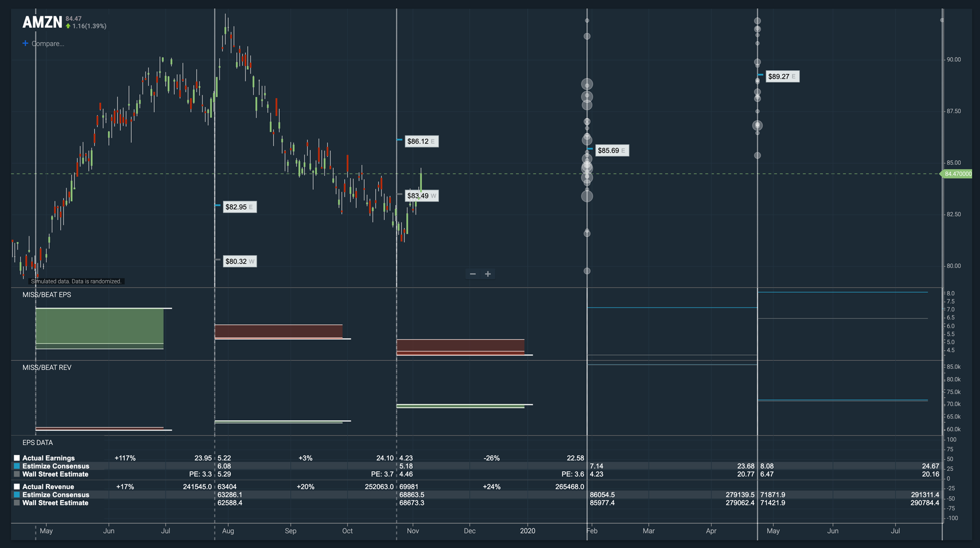Viewport: 980px width, 548px height.
Task: Click the 265468.0 revenue value
Action: click(569, 487)
